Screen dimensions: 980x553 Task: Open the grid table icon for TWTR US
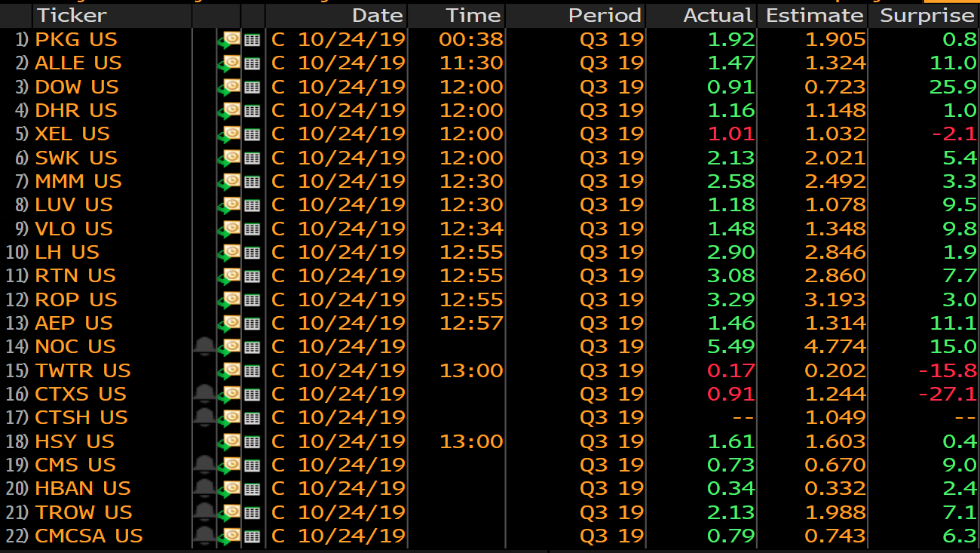tap(253, 371)
